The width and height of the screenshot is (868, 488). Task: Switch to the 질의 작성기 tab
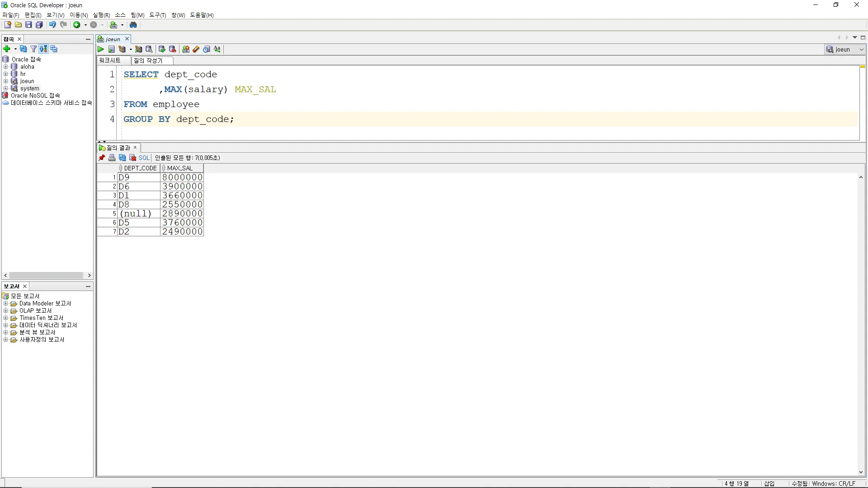tap(148, 61)
